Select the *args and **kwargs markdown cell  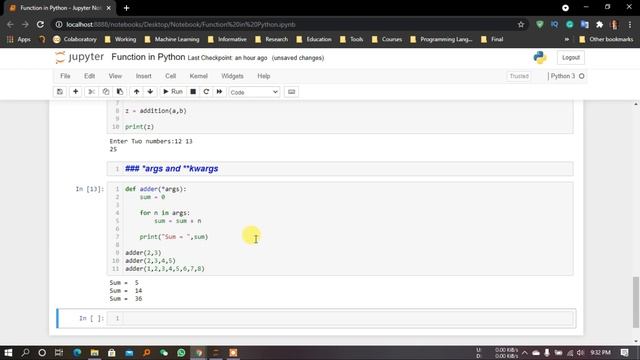point(340,169)
